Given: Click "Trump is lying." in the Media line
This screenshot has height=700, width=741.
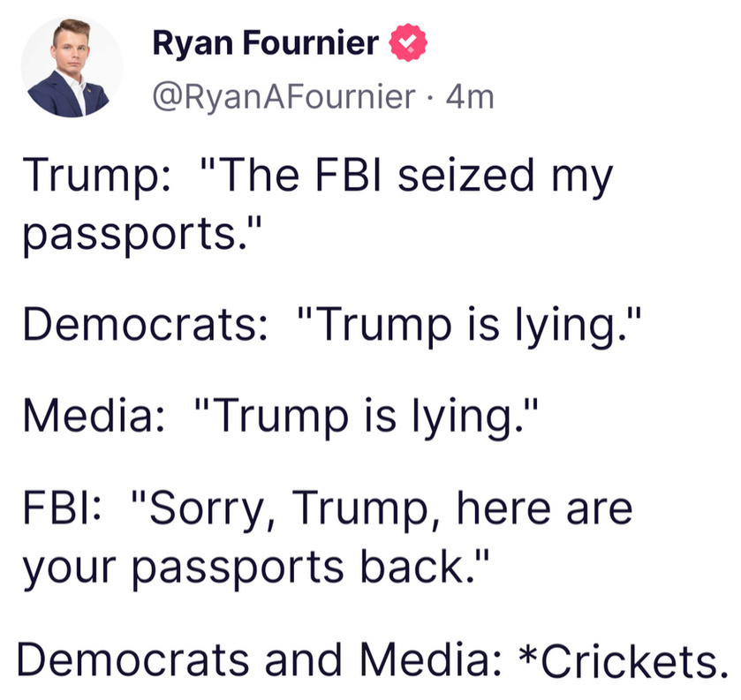Looking at the screenshot, I should click(x=367, y=418).
